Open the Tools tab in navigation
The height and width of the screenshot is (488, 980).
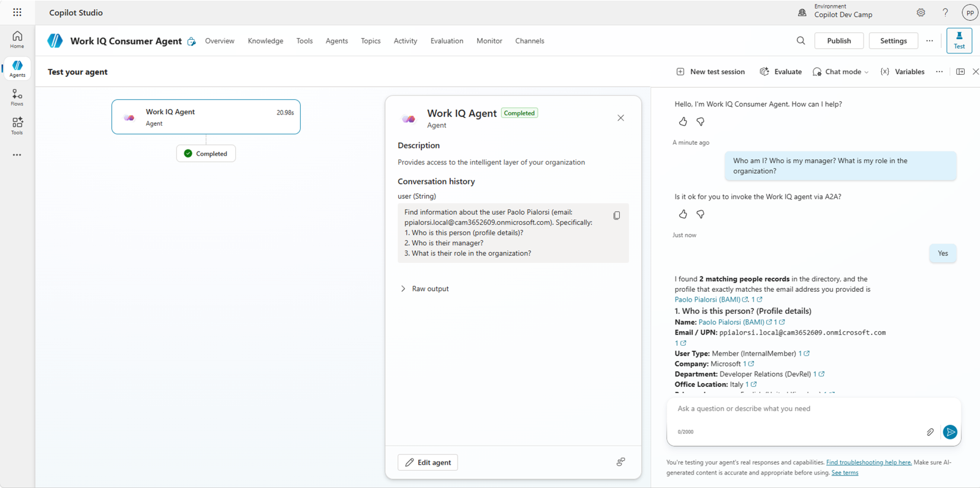point(304,41)
